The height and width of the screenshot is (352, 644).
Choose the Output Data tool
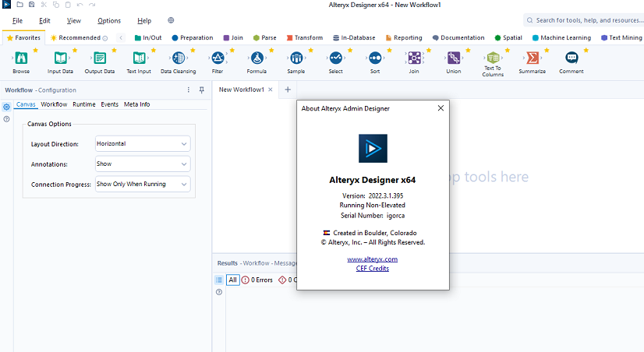point(99,58)
